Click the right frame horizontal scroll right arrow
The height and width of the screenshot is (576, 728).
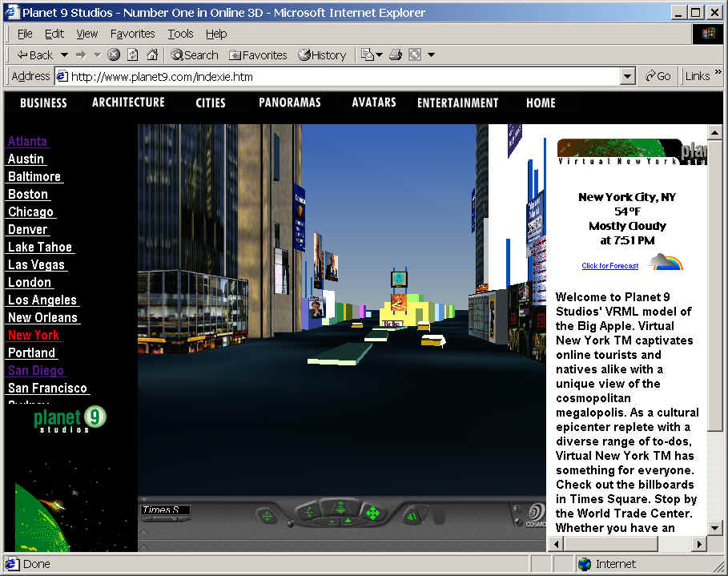click(698, 543)
